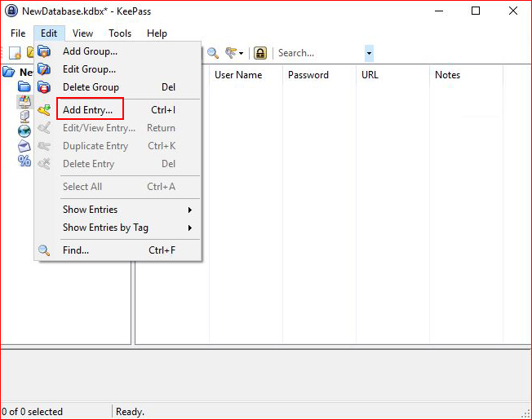Screen dimensions: 532x420
Task: Open the Tools menu
Action: coord(120,33)
